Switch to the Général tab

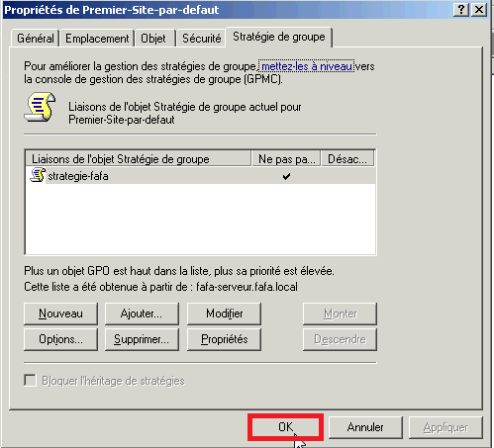[36, 39]
